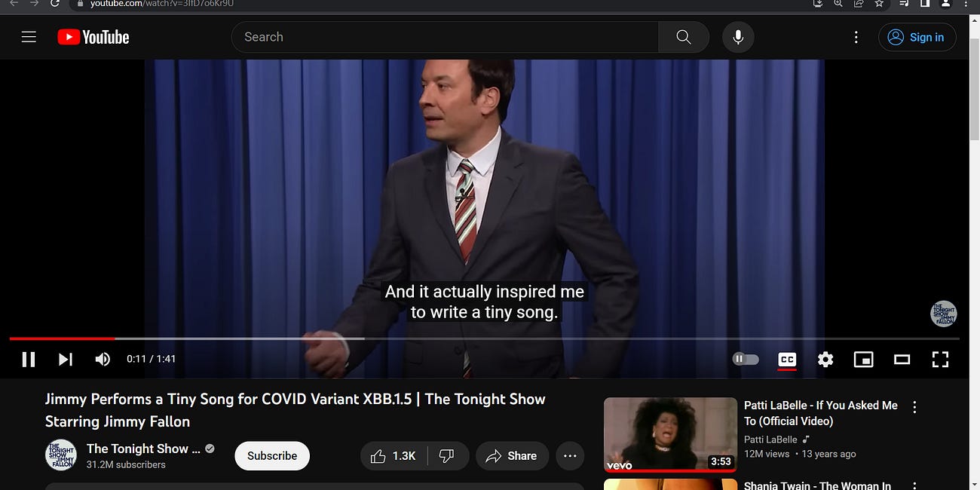Click the 31.2M subscribers text

tap(126, 464)
